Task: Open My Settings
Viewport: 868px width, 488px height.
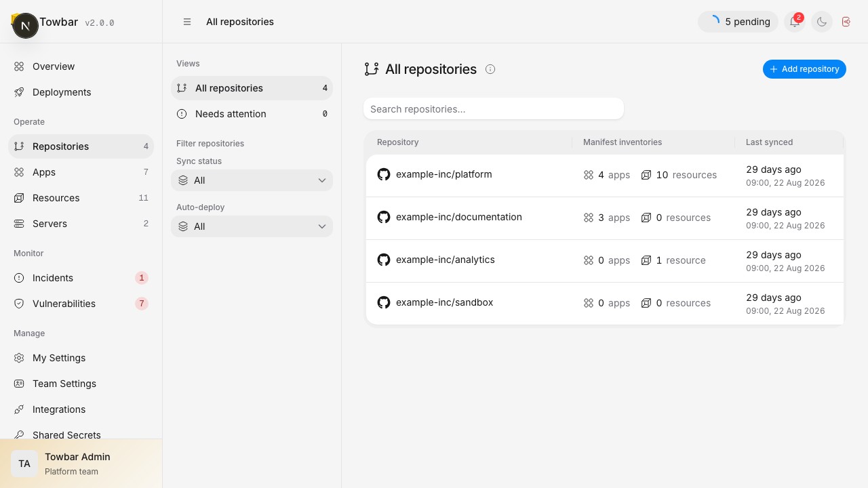Action: coord(81,358)
